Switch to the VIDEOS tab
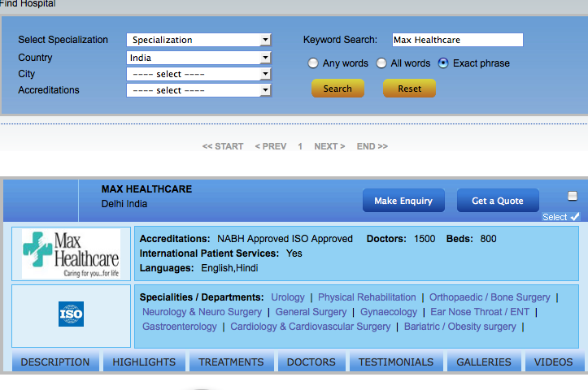 554,362
